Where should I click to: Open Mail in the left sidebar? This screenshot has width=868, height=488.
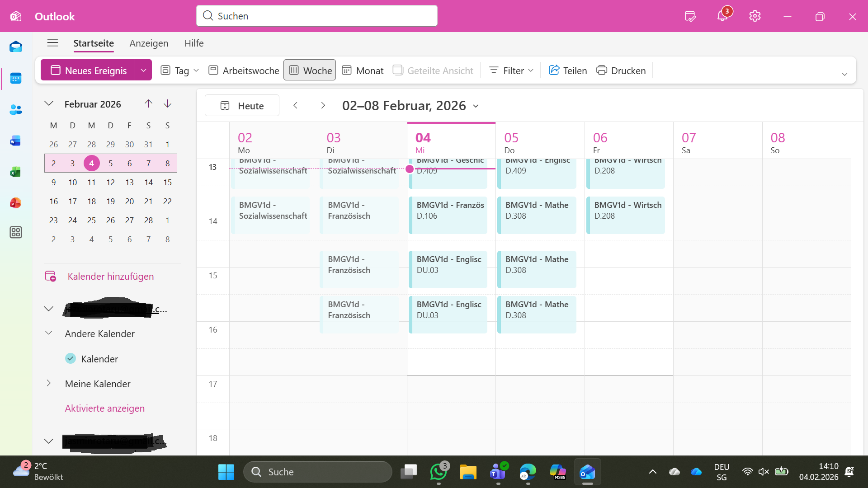(x=16, y=47)
